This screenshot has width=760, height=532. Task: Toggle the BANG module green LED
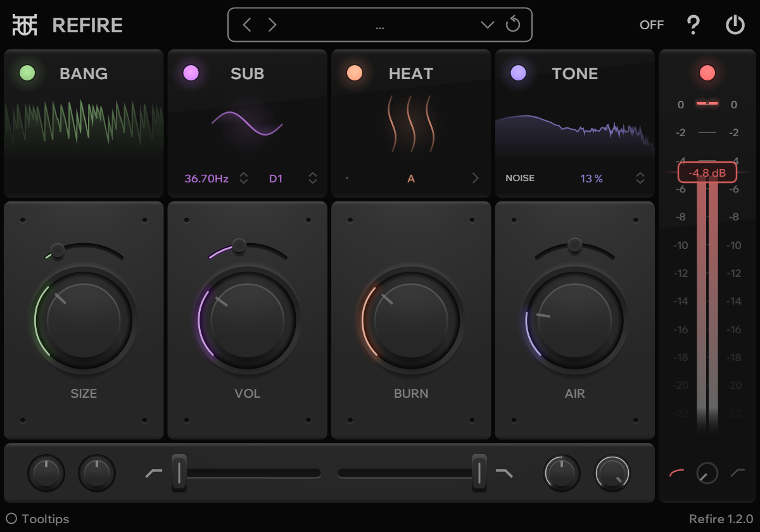pyautogui.click(x=27, y=73)
